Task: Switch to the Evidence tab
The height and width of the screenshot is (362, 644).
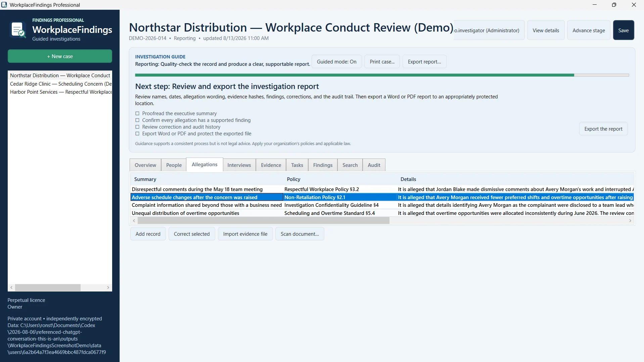Action: tap(271, 165)
